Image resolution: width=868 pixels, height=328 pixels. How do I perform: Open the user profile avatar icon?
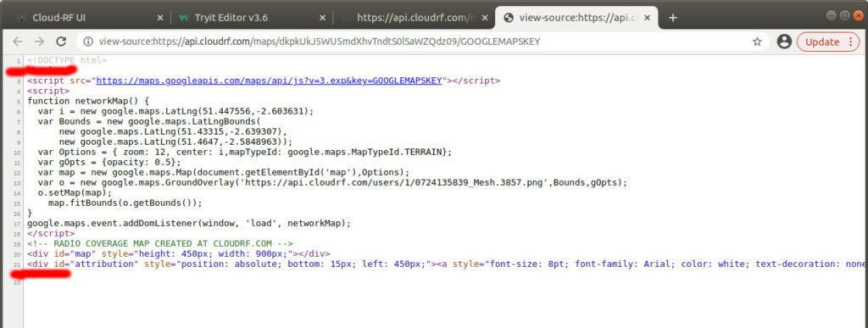point(784,42)
